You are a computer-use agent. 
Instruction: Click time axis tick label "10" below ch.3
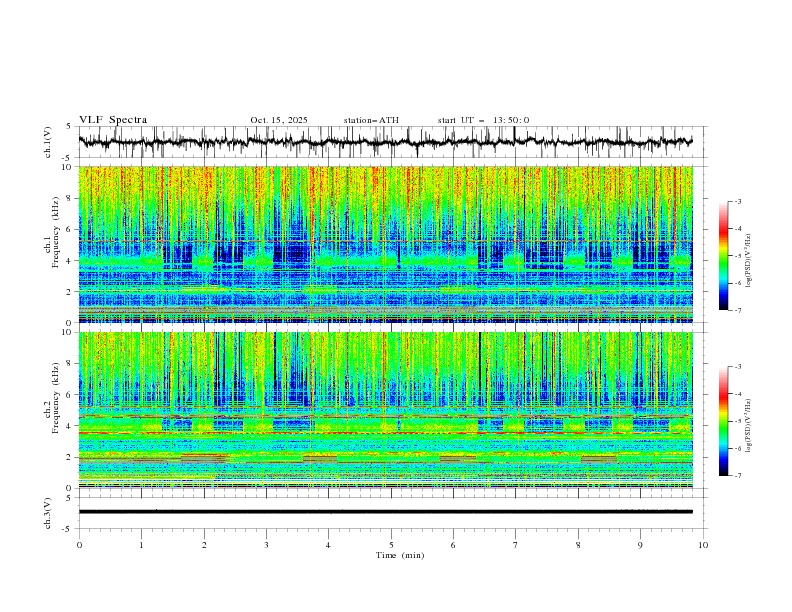[x=703, y=545]
